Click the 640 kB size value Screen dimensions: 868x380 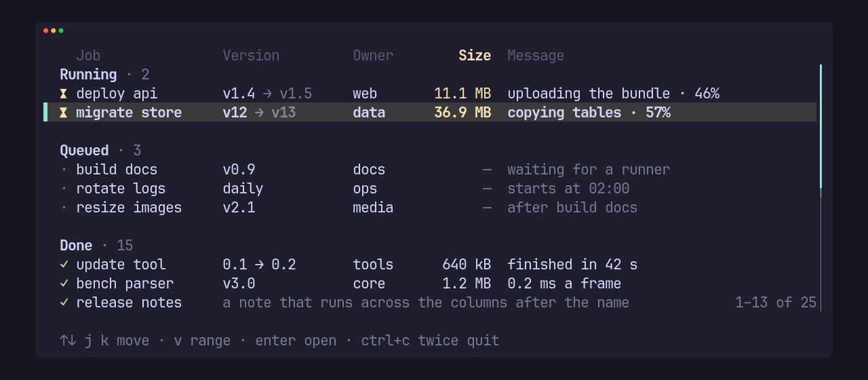pos(467,265)
